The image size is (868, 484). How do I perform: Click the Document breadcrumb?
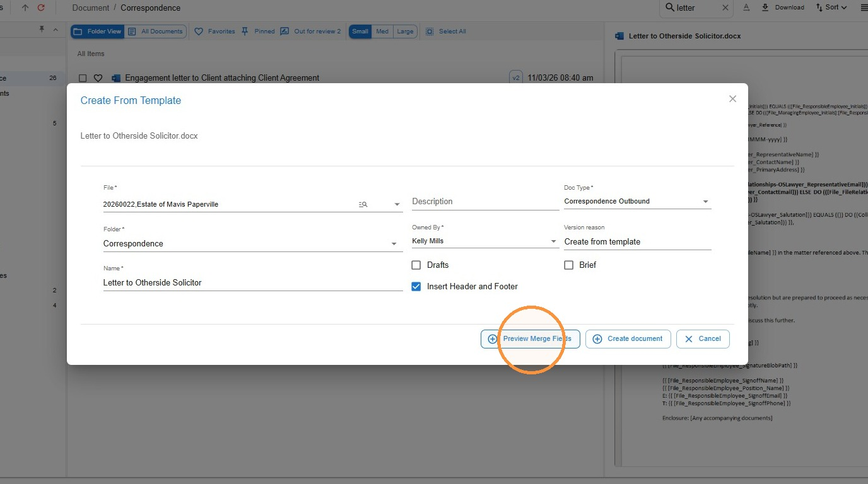tap(91, 8)
